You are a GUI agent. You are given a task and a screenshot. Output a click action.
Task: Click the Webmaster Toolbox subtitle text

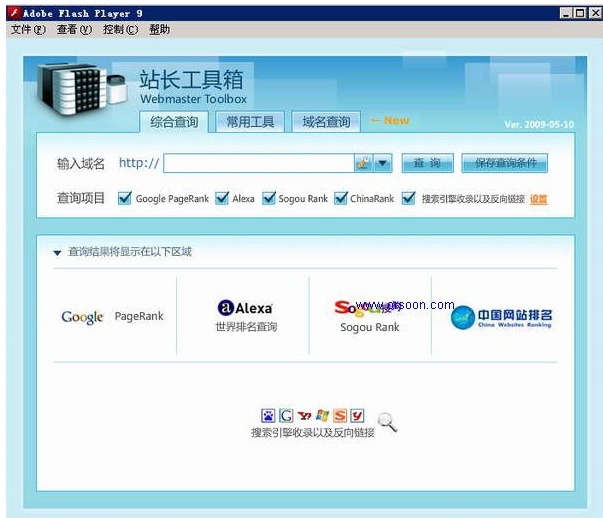tap(193, 99)
